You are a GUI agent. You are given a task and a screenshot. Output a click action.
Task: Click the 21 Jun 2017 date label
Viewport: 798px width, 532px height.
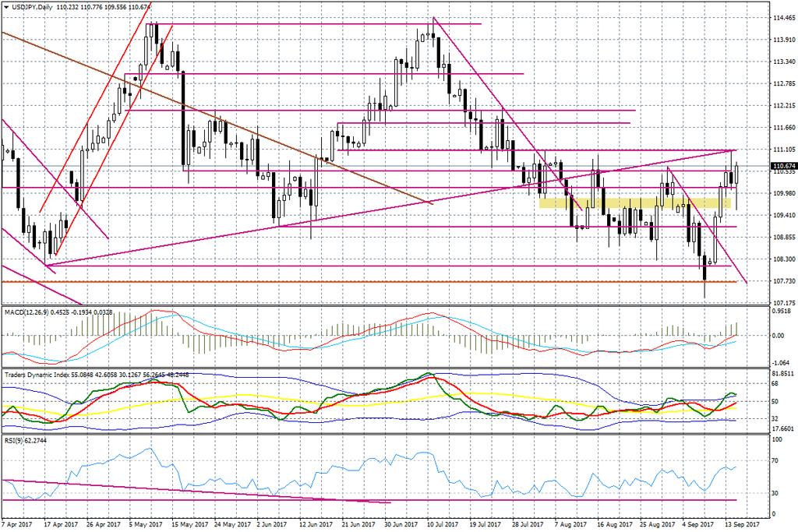click(x=358, y=524)
